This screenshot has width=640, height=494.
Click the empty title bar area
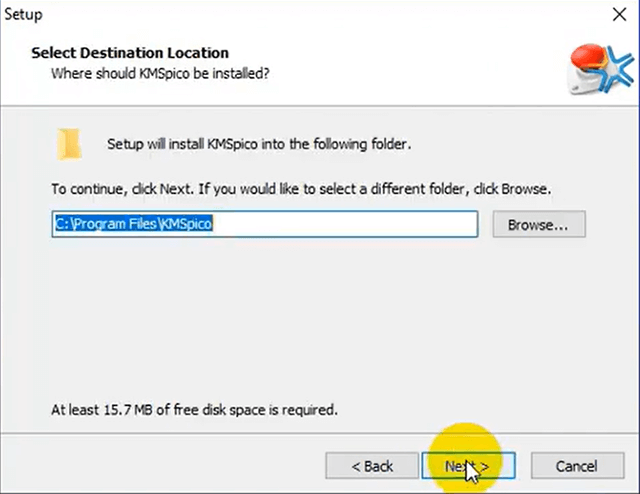point(300,15)
